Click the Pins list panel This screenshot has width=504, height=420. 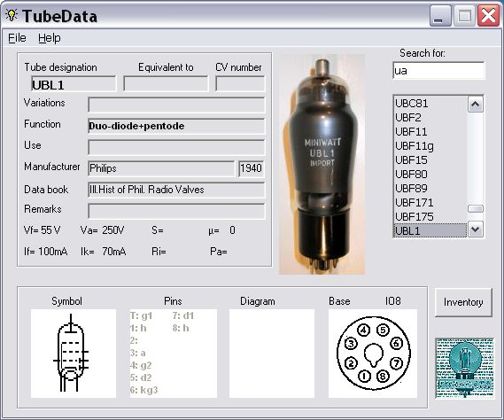pyautogui.click(x=174, y=354)
